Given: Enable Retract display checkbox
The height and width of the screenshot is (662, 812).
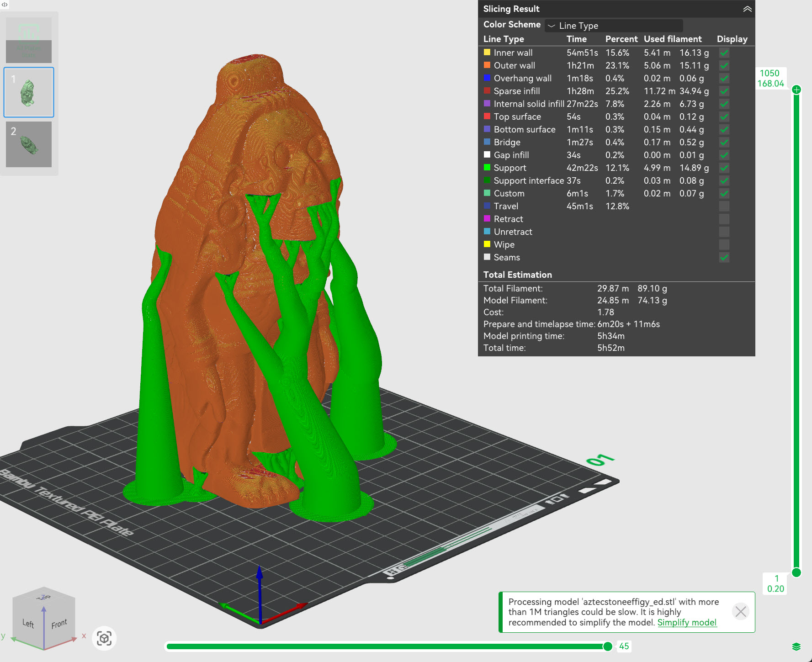Looking at the screenshot, I should point(724,219).
